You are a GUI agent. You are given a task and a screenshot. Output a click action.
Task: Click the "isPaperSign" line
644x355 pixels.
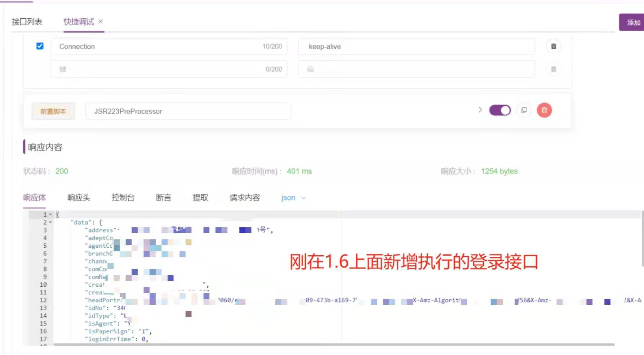click(118, 331)
